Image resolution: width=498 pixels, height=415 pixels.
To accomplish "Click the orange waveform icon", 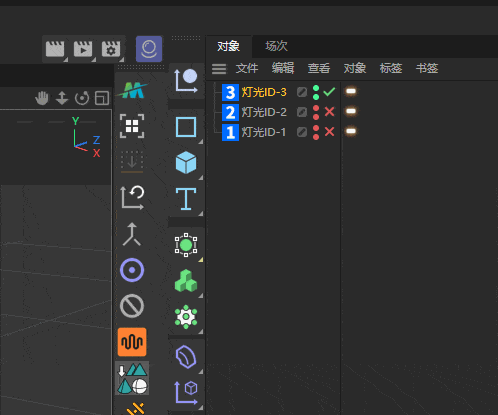I will pyautogui.click(x=132, y=342).
